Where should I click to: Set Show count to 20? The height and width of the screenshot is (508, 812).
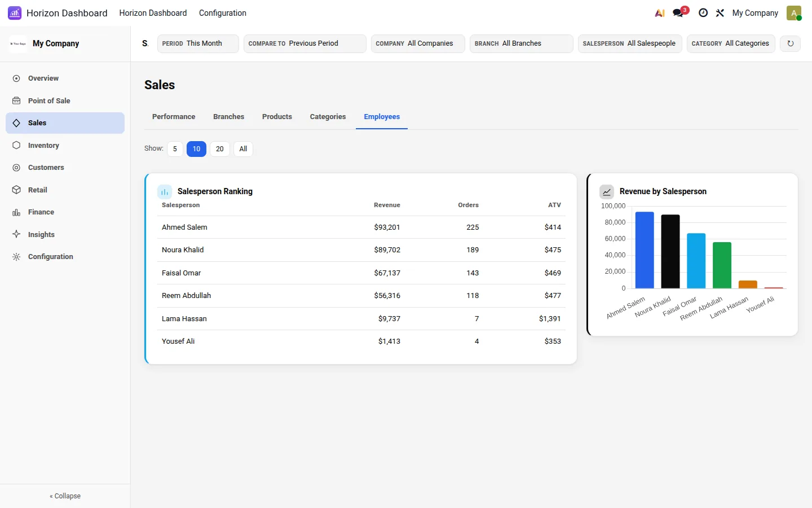tap(220, 149)
